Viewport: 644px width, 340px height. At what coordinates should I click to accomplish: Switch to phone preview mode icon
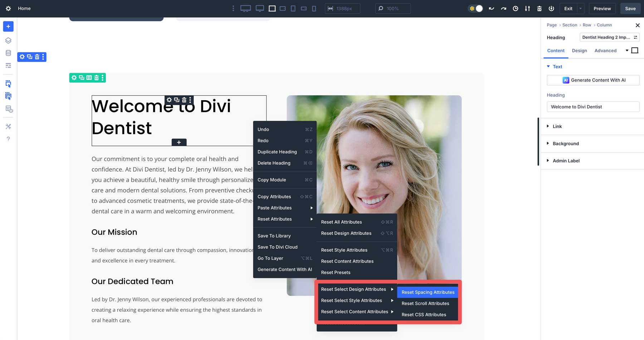coord(314,8)
